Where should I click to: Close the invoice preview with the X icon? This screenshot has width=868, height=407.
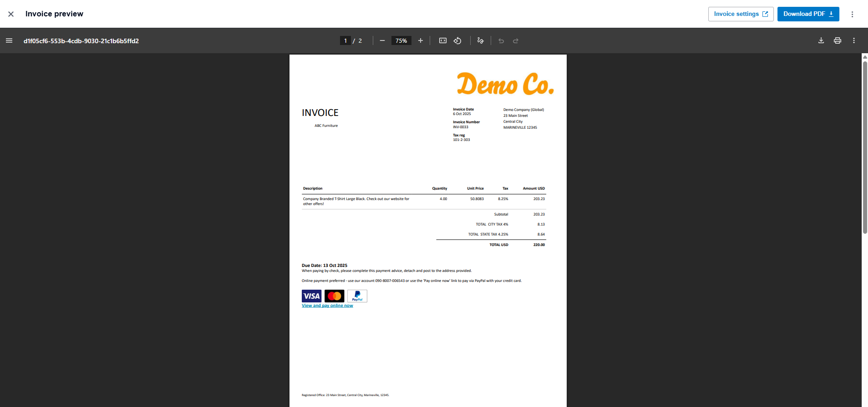[11, 14]
